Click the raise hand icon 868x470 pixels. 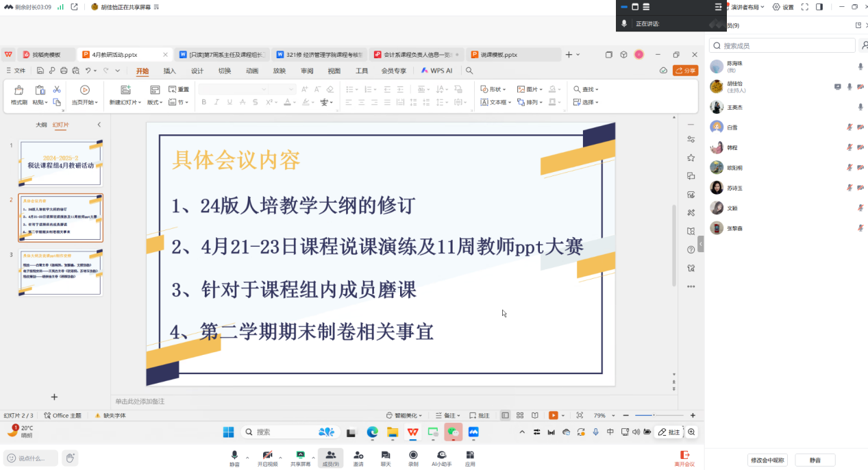(x=69, y=458)
